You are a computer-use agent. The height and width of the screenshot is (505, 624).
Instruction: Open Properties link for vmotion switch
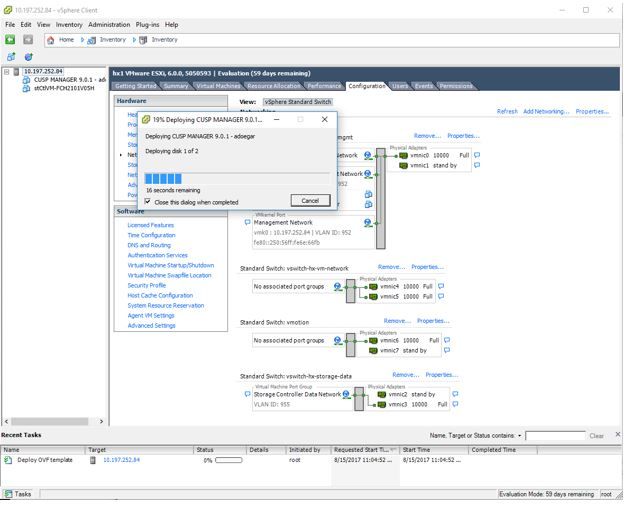tap(433, 321)
